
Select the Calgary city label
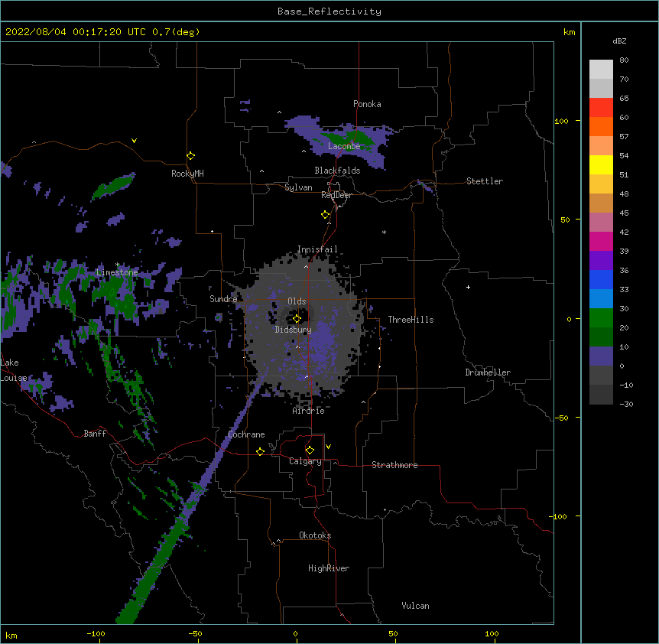pyautogui.click(x=305, y=461)
